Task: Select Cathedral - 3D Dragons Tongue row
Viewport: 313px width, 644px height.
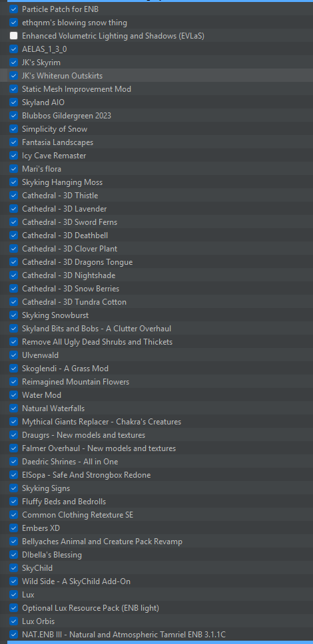Action: coord(156,262)
